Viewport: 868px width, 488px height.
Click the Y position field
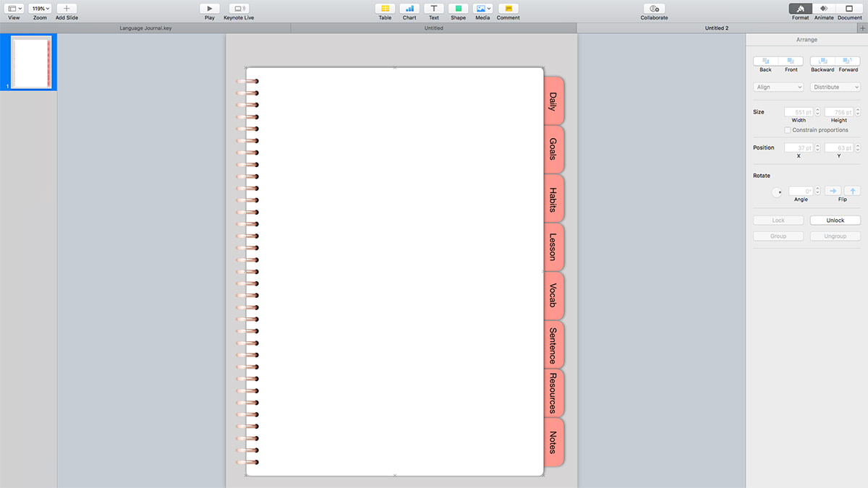tap(839, 147)
